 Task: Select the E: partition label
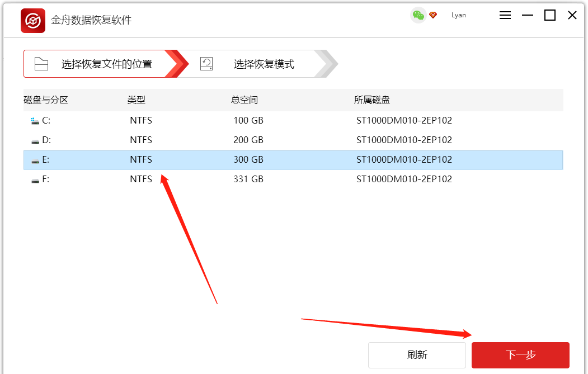[46, 159]
